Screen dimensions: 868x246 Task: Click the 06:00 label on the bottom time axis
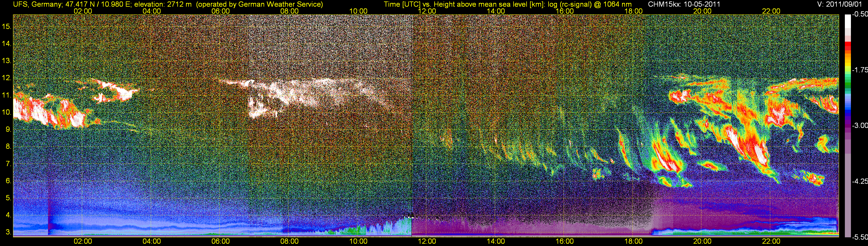(220, 241)
